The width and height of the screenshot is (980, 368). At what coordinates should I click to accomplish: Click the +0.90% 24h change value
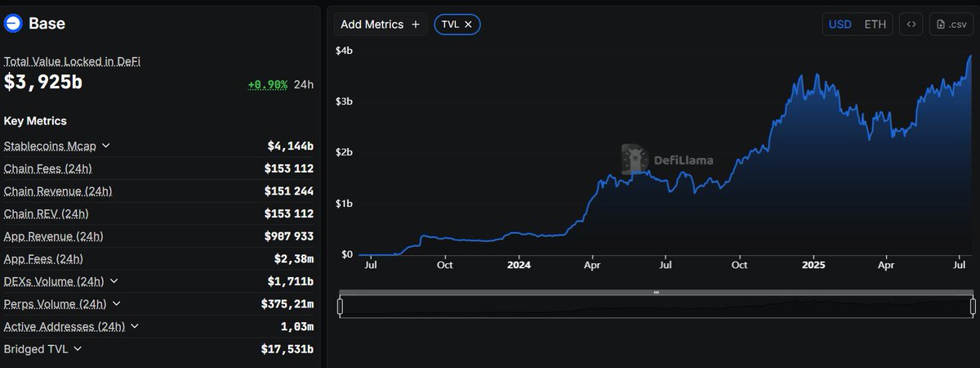[x=268, y=84]
